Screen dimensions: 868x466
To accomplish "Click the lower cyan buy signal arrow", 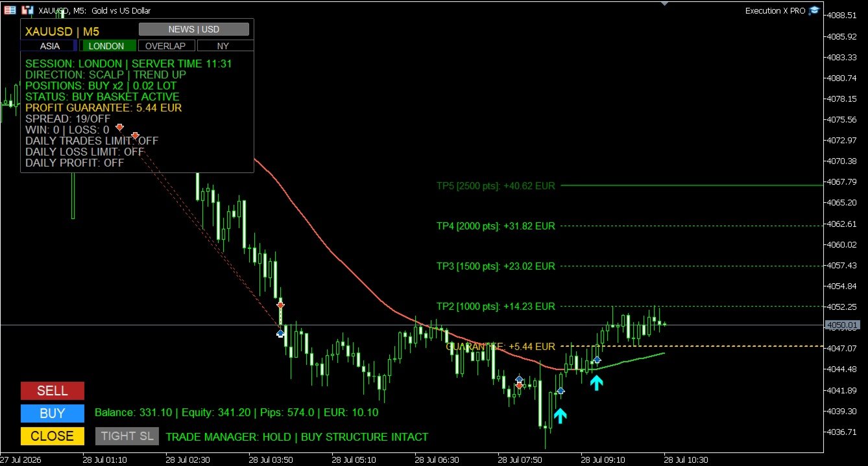I will tap(560, 415).
